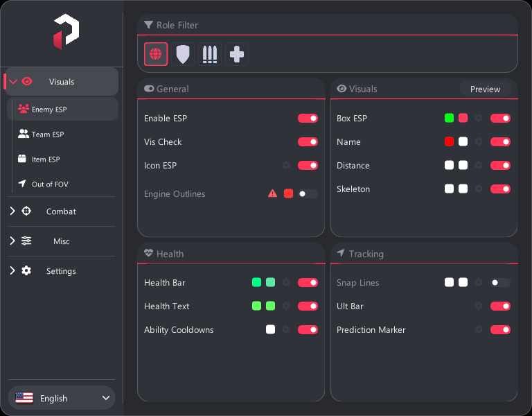Expand the Misc section chevron
Screen dimensions: 532x416
click(x=12, y=241)
